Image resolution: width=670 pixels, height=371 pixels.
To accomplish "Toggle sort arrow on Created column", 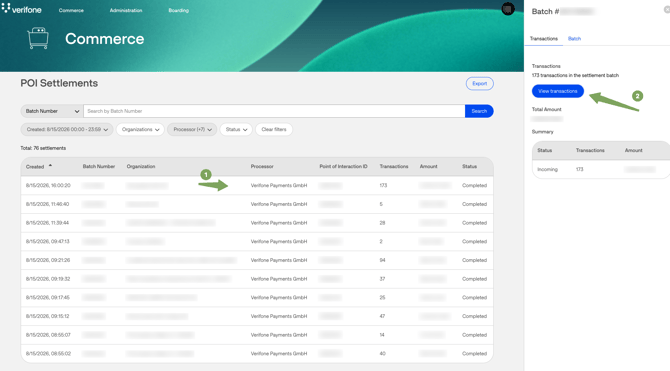I will coord(50,165).
